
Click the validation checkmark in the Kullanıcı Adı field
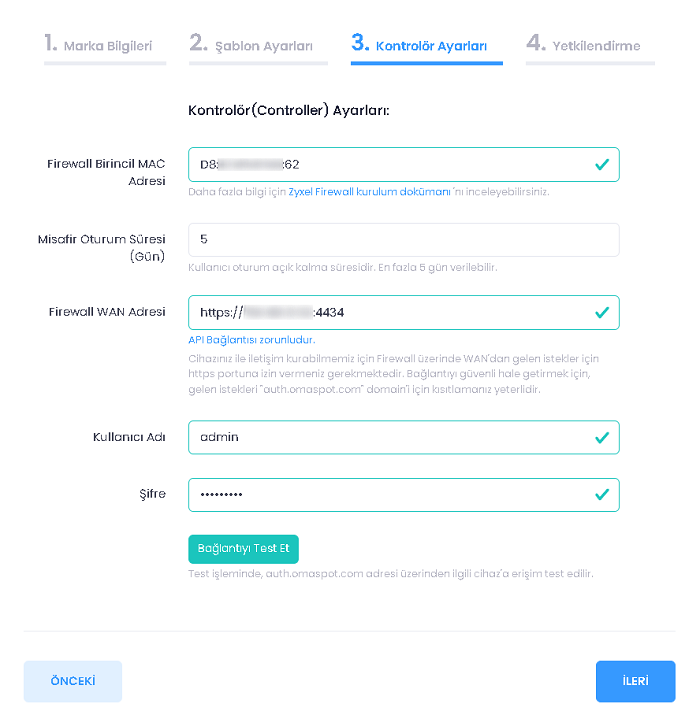(x=601, y=437)
